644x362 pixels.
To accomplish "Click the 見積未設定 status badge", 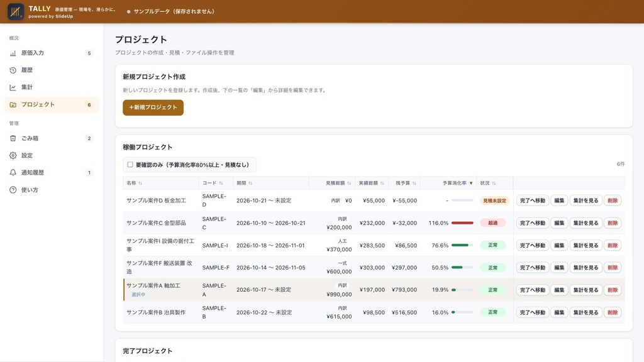I will pos(494,200).
